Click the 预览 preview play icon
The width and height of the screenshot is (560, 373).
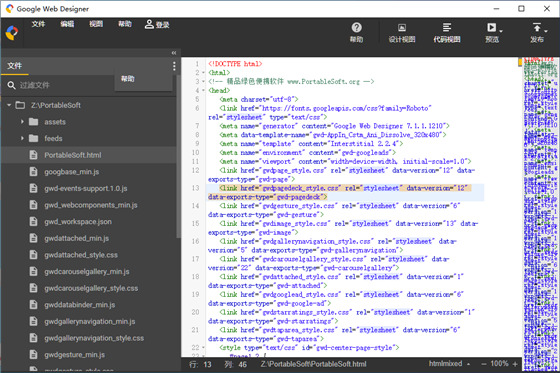coord(491,28)
